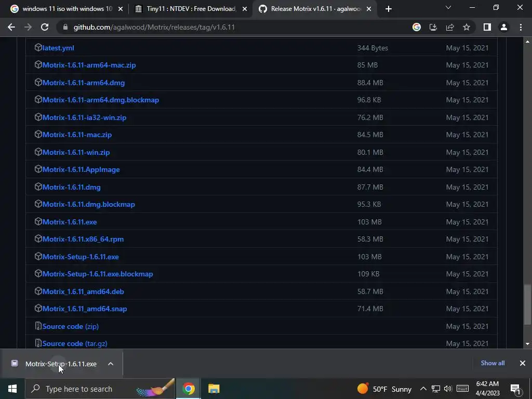Download latest.yml
This screenshot has height=399, width=532.
click(x=58, y=48)
